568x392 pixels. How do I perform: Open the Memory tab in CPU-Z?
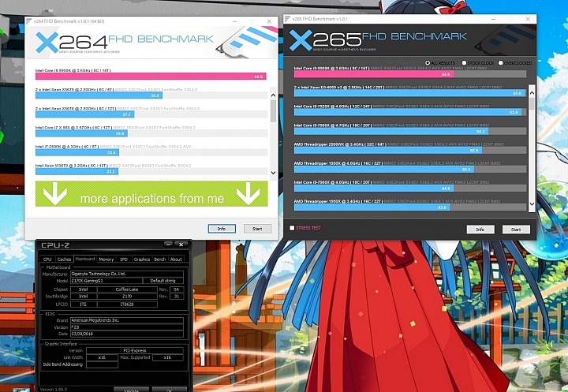(x=106, y=259)
